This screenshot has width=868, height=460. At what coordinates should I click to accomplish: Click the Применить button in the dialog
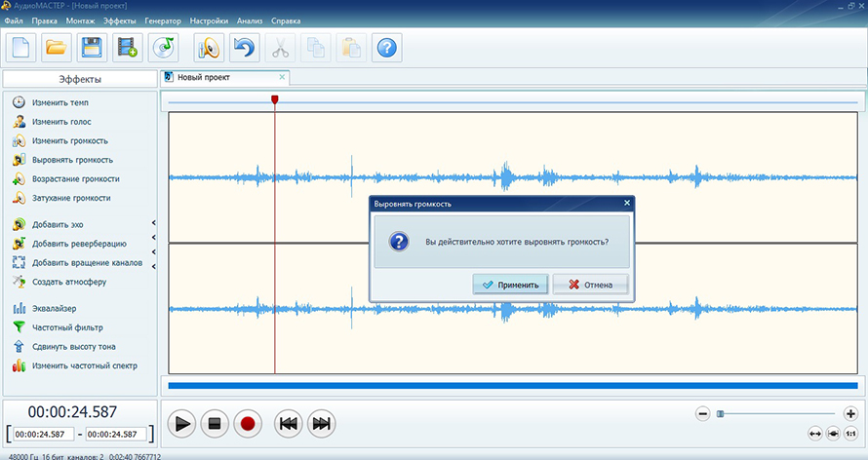(x=509, y=285)
